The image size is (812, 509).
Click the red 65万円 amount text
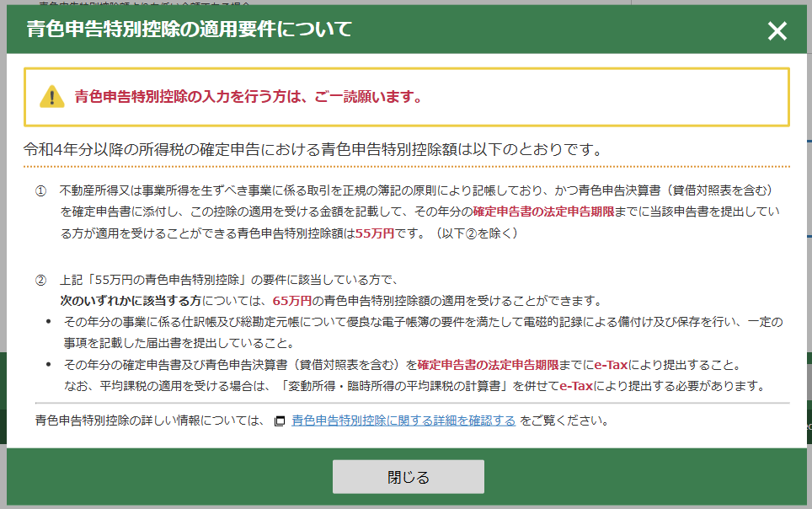coord(291,301)
